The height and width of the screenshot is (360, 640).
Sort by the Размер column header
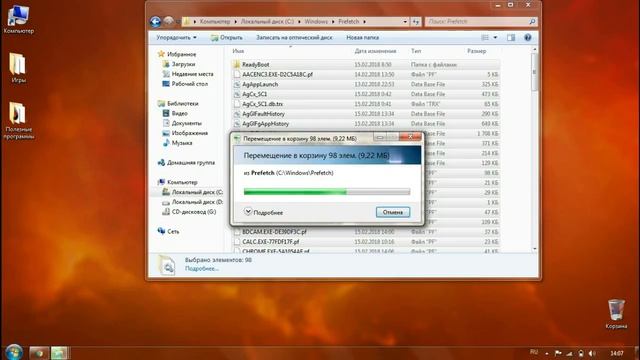coord(476,51)
